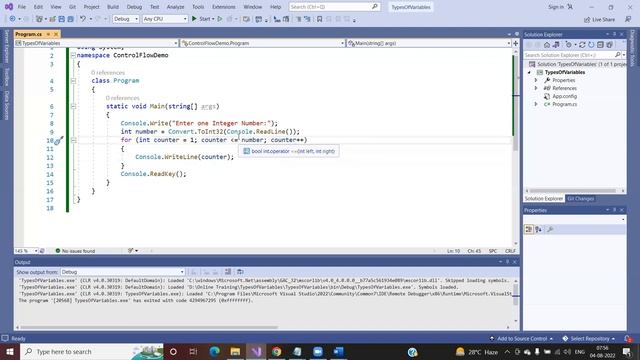Switch to the Git Changes tab
The height and width of the screenshot is (360, 640).
(580, 199)
